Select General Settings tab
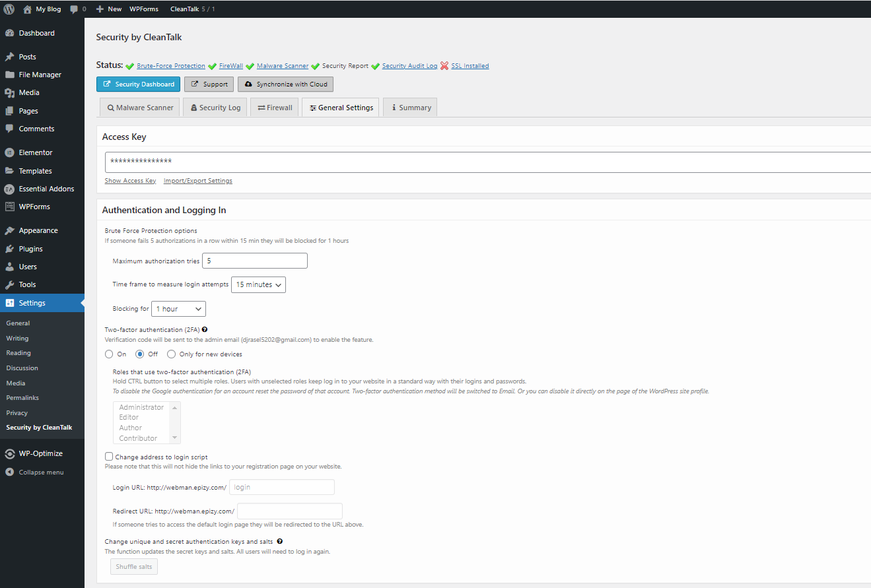Screen dimensions: 871x588 pyautogui.click(x=341, y=108)
